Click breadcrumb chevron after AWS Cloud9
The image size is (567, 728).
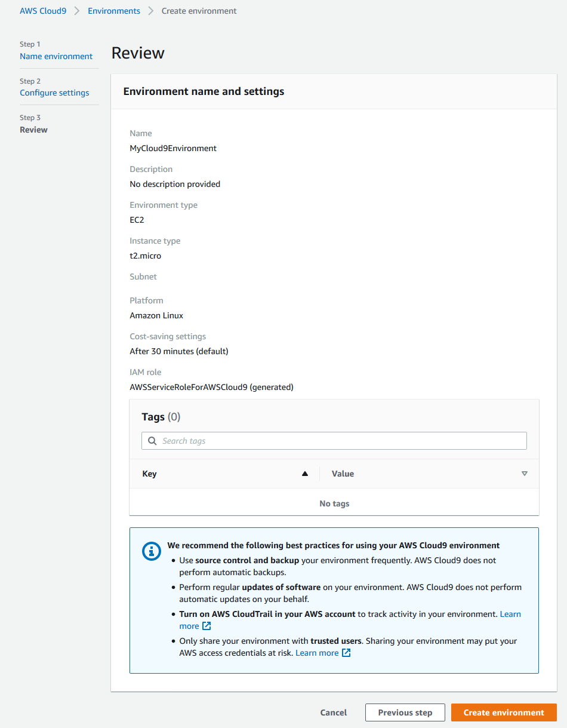(x=77, y=11)
